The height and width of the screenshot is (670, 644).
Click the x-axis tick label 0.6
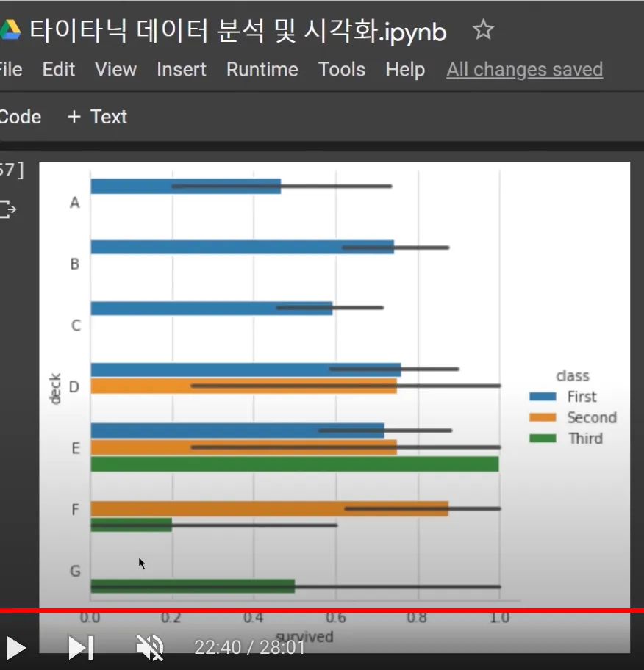pos(336,618)
